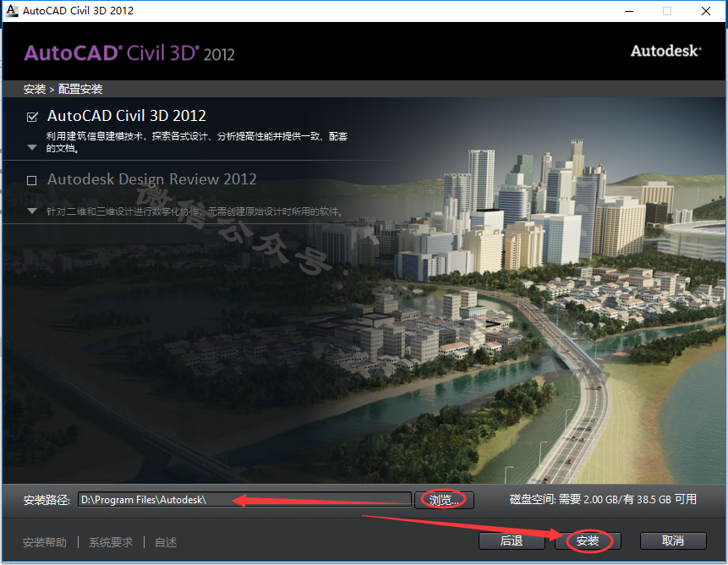Click the 磁盘空间 disk space text
This screenshot has height=565, width=728.
click(x=603, y=500)
